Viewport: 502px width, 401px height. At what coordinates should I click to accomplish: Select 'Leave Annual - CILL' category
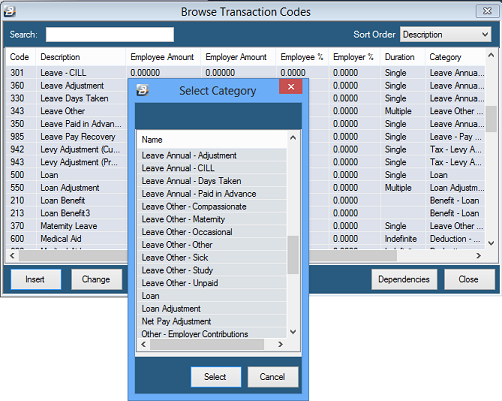(212, 168)
